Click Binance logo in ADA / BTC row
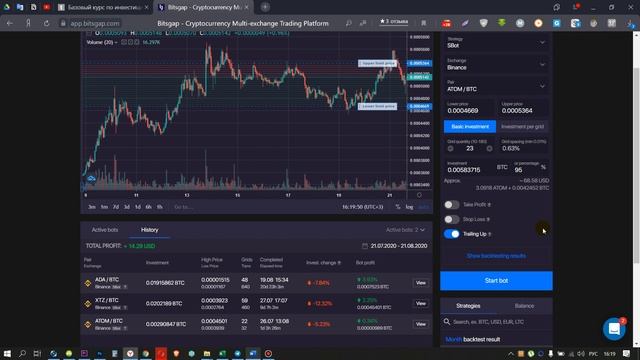Image resolution: width=640 pixels, height=360 pixels. (x=88, y=283)
